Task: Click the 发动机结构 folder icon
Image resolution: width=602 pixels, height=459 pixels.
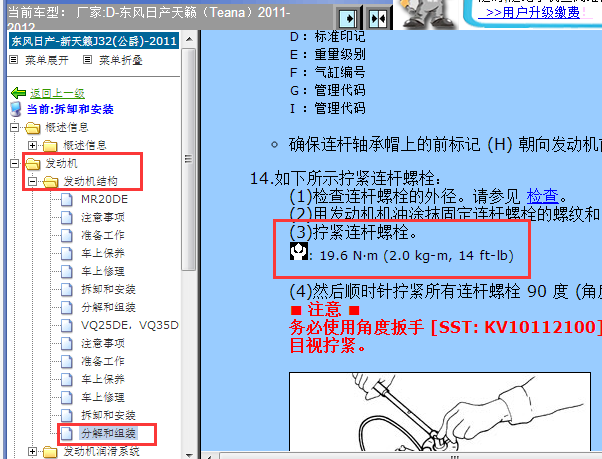Action: (x=51, y=182)
